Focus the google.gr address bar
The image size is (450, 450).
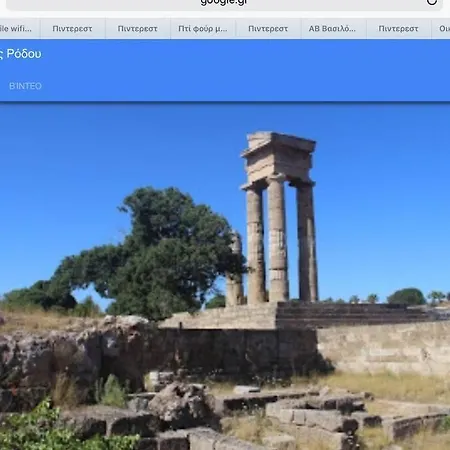coord(224,4)
